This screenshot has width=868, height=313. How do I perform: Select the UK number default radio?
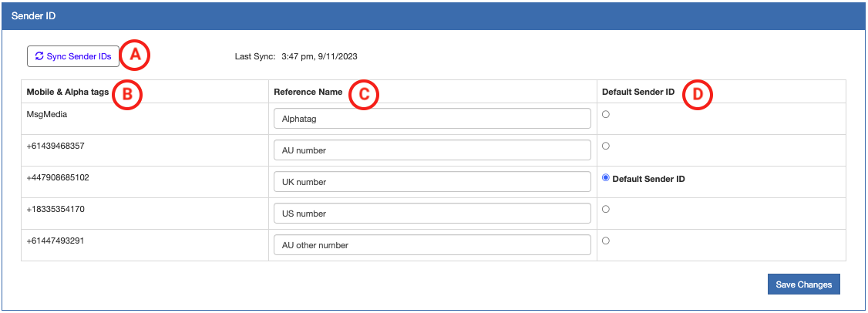(x=606, y=178)
